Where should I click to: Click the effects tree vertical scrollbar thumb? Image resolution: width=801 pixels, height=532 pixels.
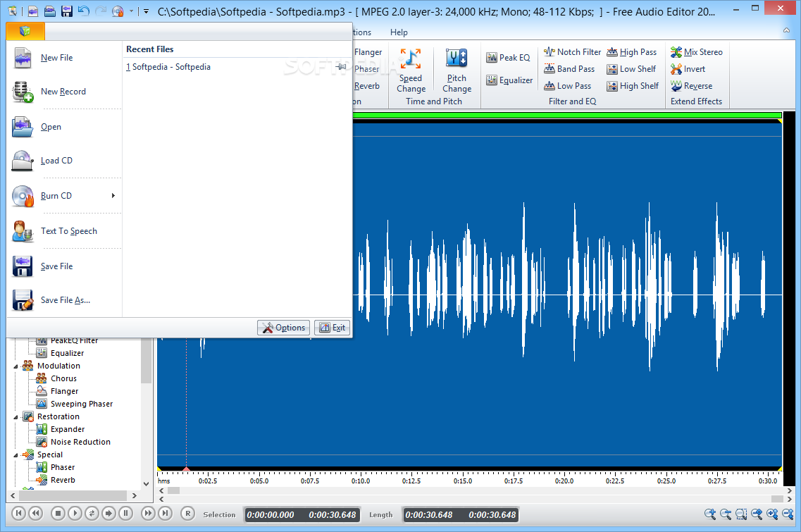click(x=146, y=360)
